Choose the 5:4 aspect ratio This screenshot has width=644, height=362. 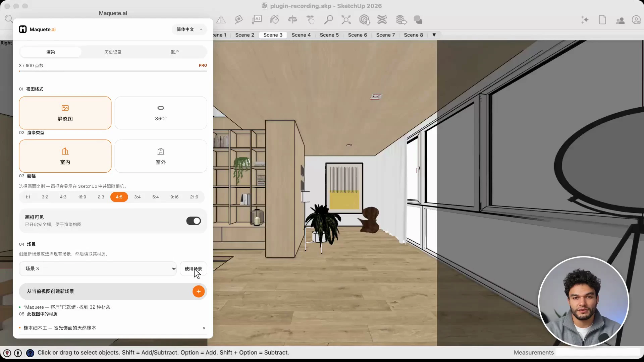click(156, 197)
